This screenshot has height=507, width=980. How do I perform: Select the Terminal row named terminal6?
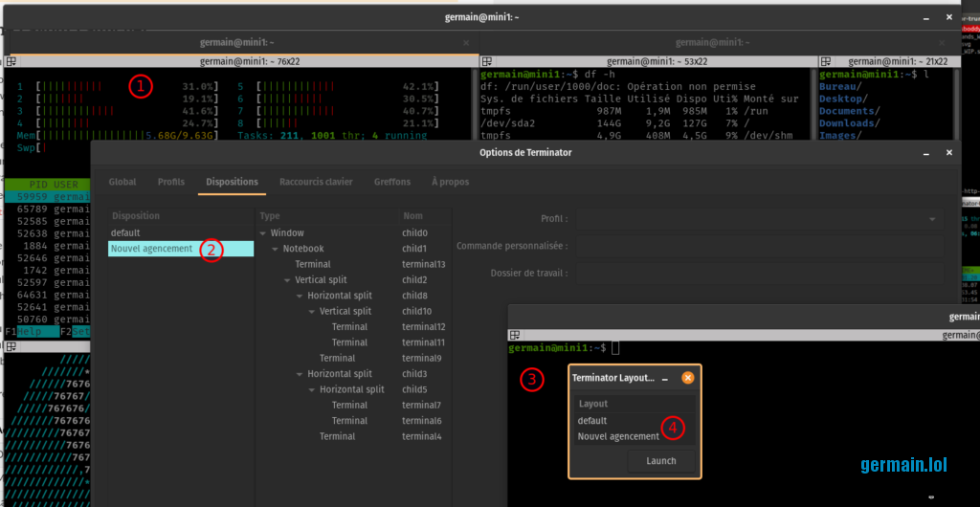coord(353,421)
